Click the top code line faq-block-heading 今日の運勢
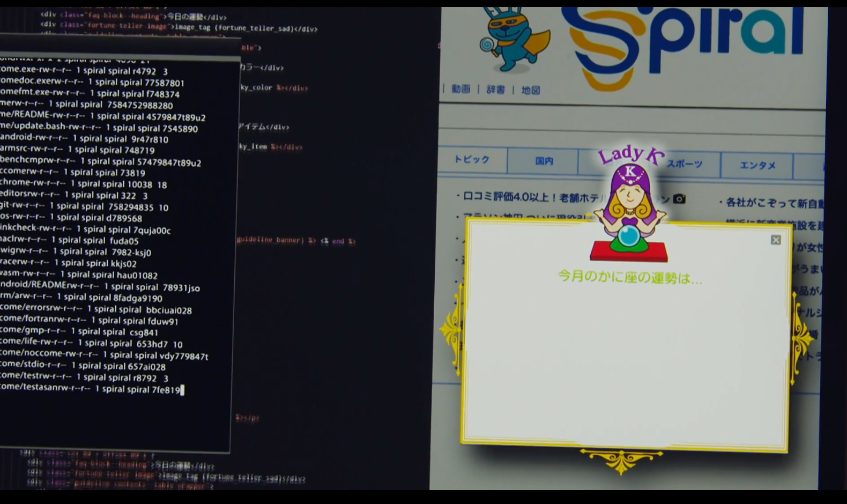847x504 pixels. click(x=133, y=16)
